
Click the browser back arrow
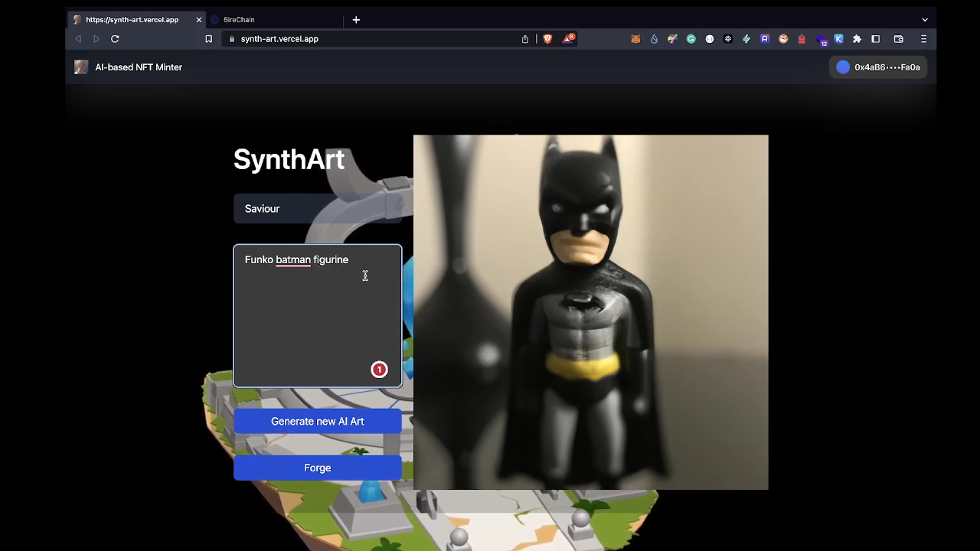[78, 39]
